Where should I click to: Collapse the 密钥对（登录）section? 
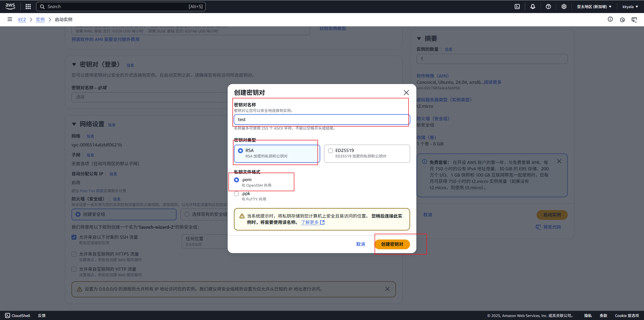[x=74, y=65]
